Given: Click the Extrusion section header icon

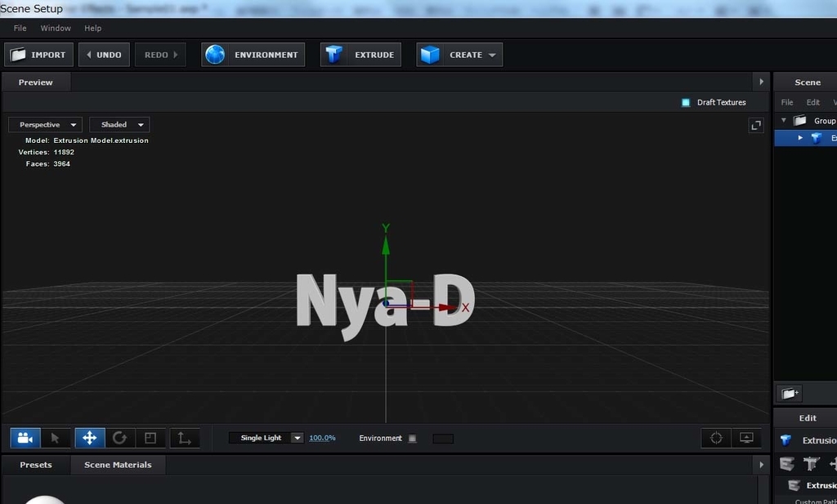Looking at the screenshot, I should tap(794, 485).
